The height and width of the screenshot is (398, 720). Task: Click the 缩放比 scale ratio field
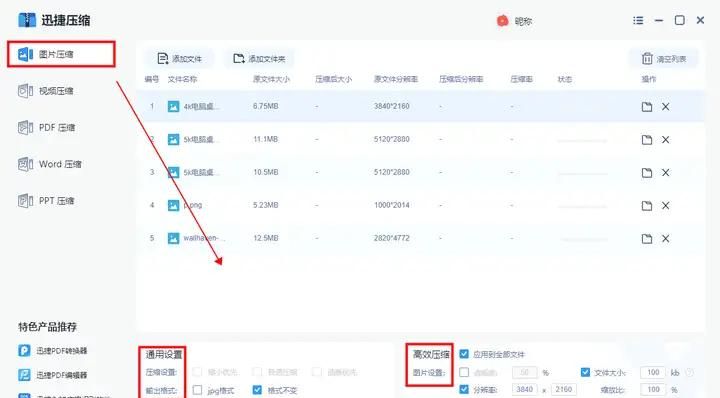(653, 390)
